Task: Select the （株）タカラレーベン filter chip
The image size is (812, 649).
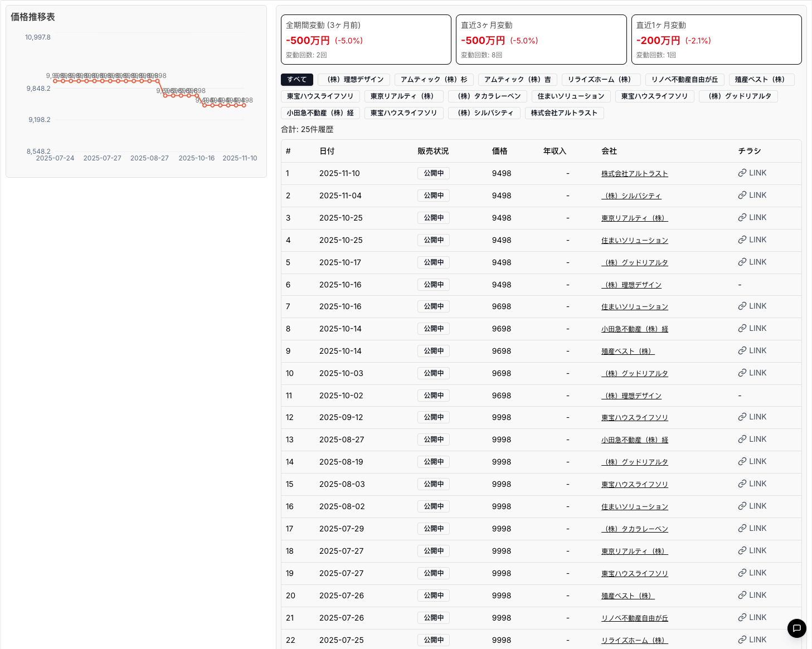Action: coord(488,96)
